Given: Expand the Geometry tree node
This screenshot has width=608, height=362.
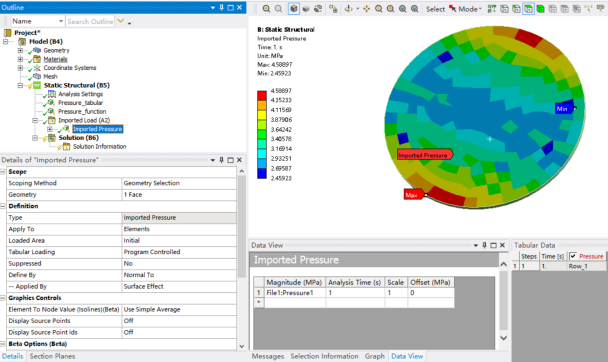Looking at the screenshot, I should [x=20, y=50].
